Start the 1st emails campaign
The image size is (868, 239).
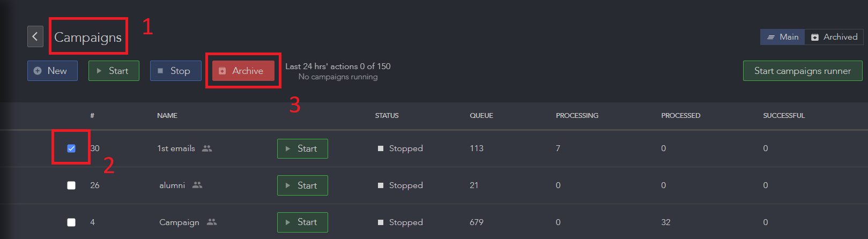[x=302, y=148]
